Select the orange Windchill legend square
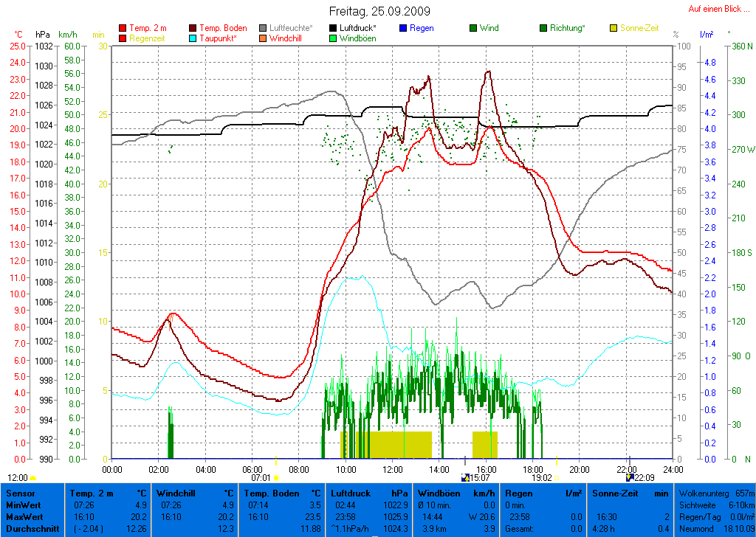 click(x=263, y=38)
